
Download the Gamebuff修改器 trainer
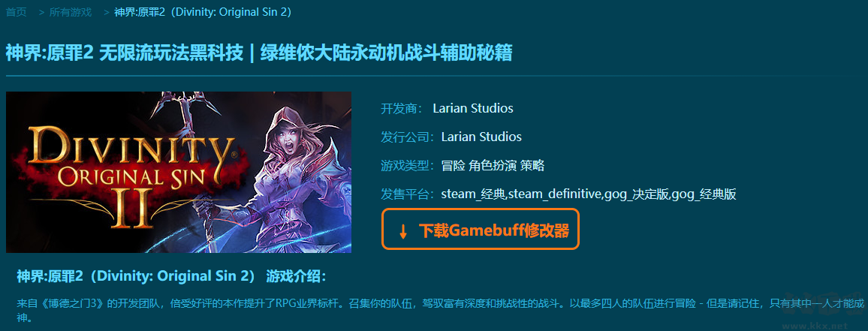pos(480,229)
